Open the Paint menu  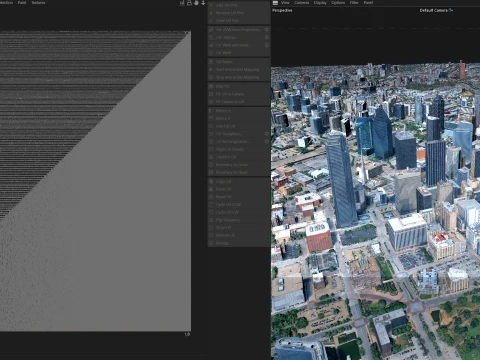pyautogui.click(x=22, y=2)
